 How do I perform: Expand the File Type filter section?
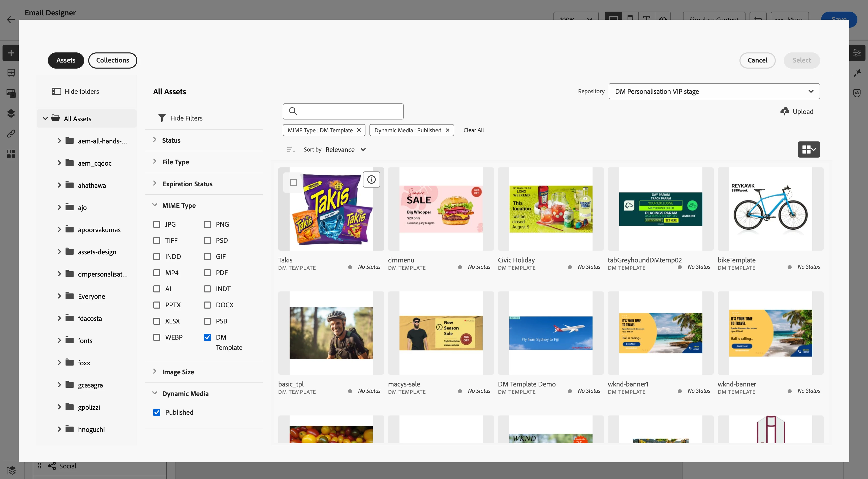pyautogui.click(x=175, y=162)
